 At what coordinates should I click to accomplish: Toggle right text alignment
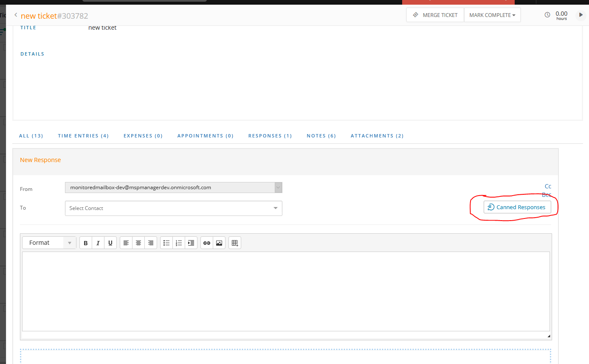pos(150,243)
